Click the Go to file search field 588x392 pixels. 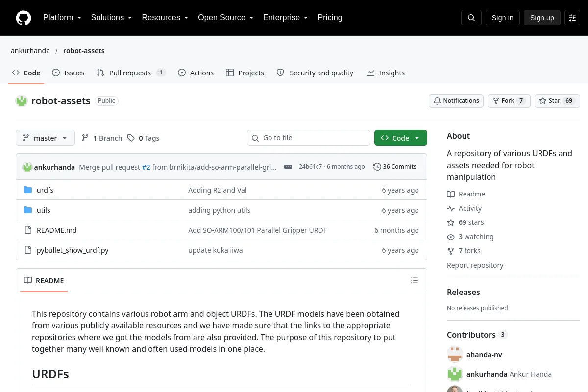click(x=309, y=138)
